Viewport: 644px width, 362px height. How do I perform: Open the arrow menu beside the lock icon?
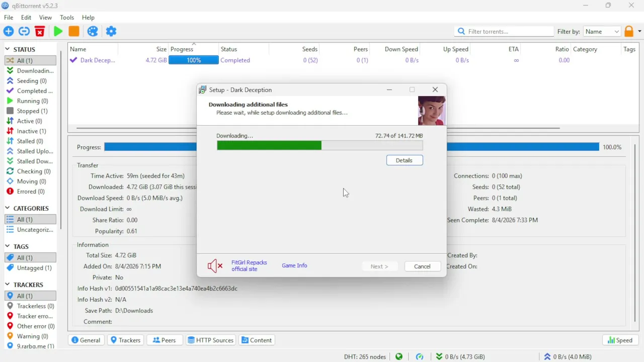coord(639,31)
